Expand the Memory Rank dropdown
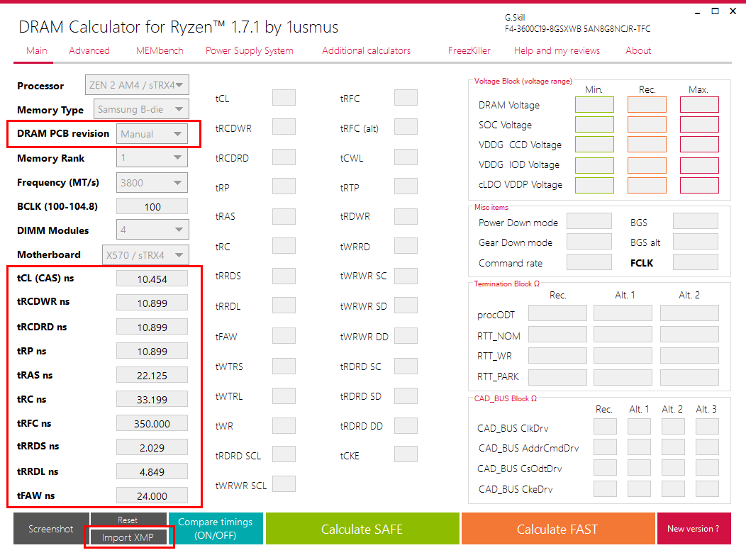746x560 pixels. coord(152,157)
